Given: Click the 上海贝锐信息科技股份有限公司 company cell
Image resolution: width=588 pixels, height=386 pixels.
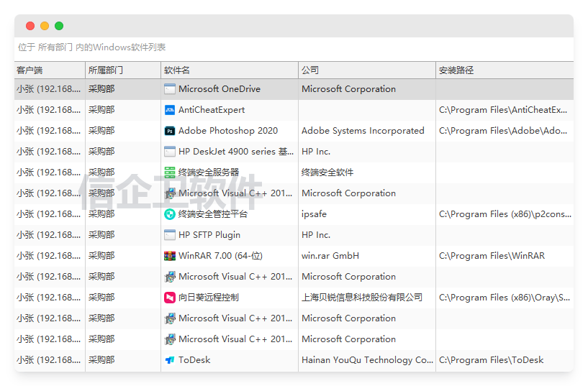Looking at the screenshot, I should pyautogui.click(x=362, y=298).
